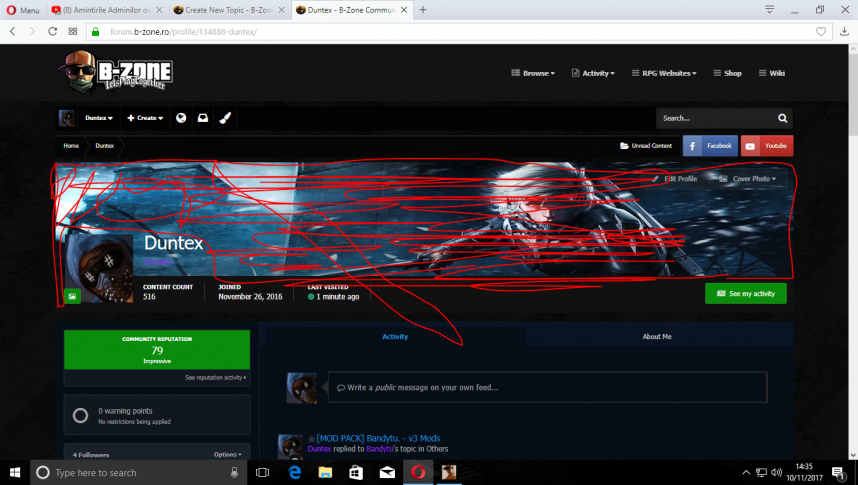Click Edit Profile
This screenshot has height=485, width=858.
(674, 178)
